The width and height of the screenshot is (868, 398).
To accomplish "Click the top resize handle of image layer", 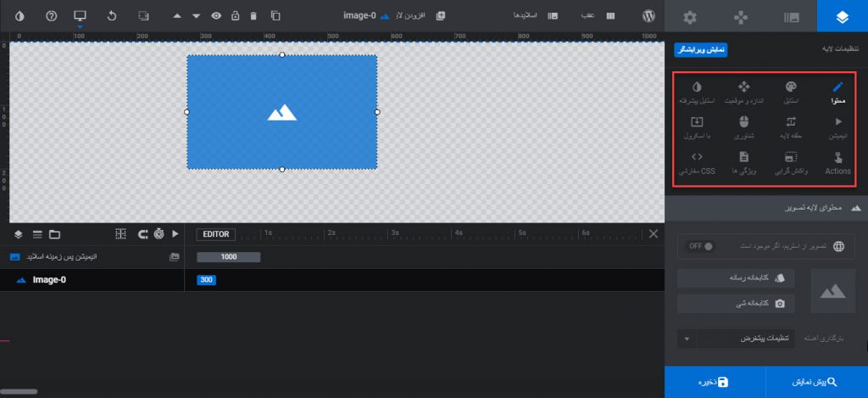I will coord(281,55).
